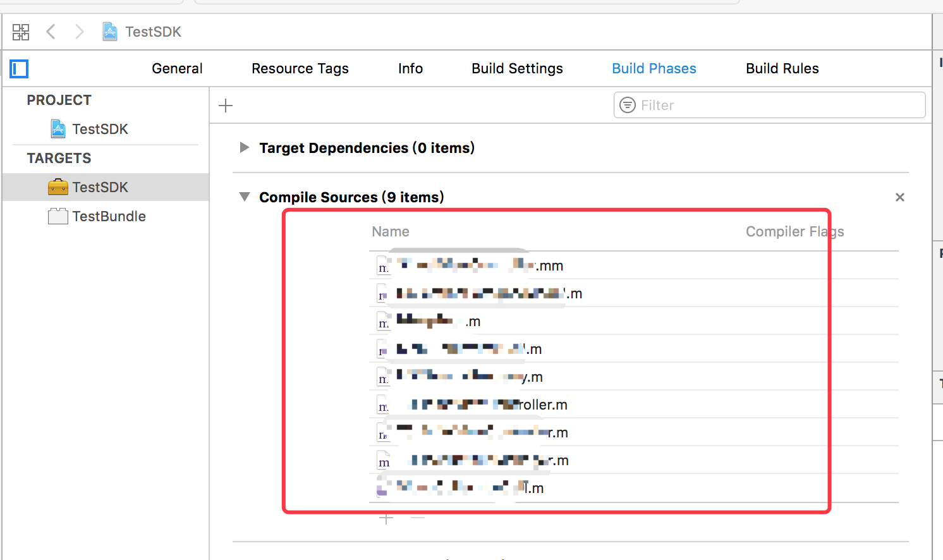Click the TestBundle bundle icon
This screenshot has height=560, width=943.
(58, 216)
